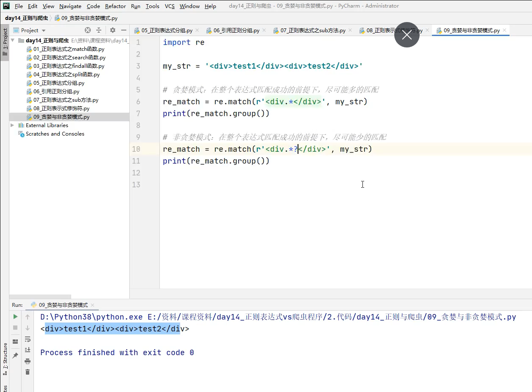This screenshot has height=392, width=532.
Task: Open the Window menu
Action: pos(189,6)
